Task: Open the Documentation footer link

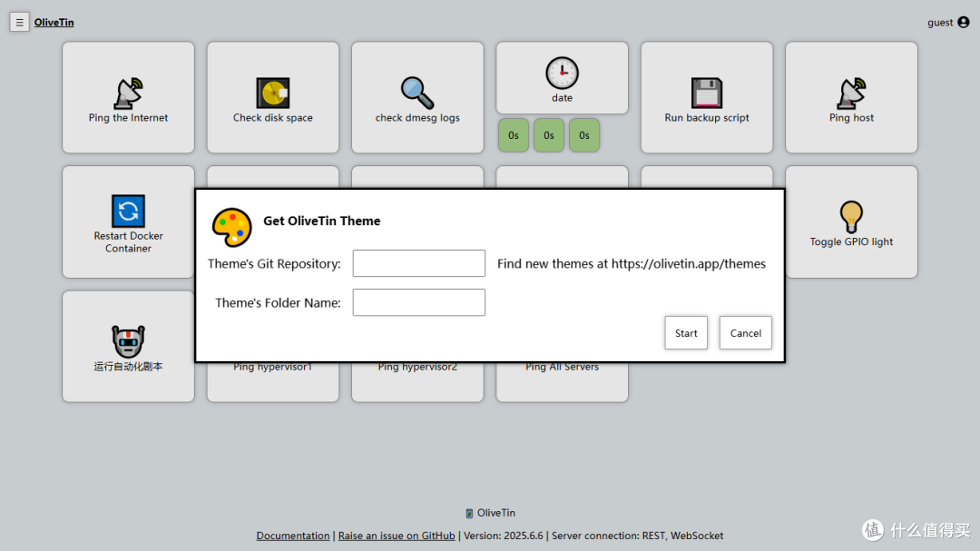Action: (292, 536)
